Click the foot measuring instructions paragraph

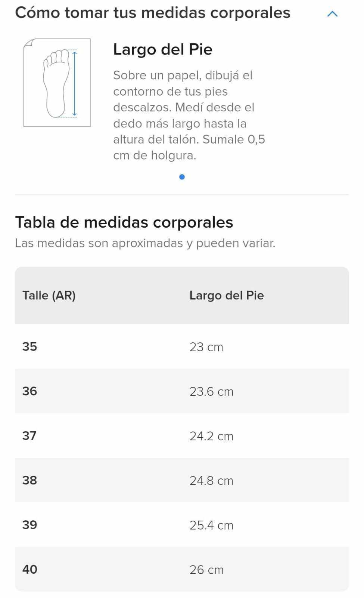pyautogui.click(x=189, y=115)
